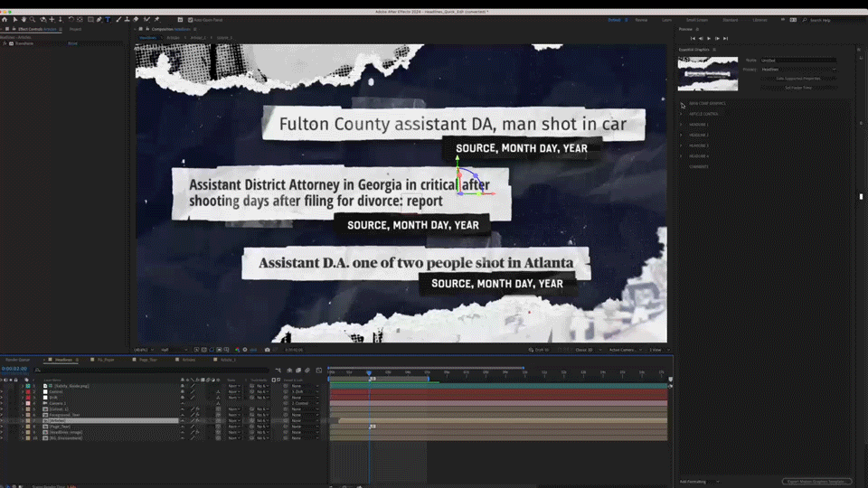This screenshot has width=868, height=488.
Task: Select the Orbit camera tool
Action: [x=43, y=19]
